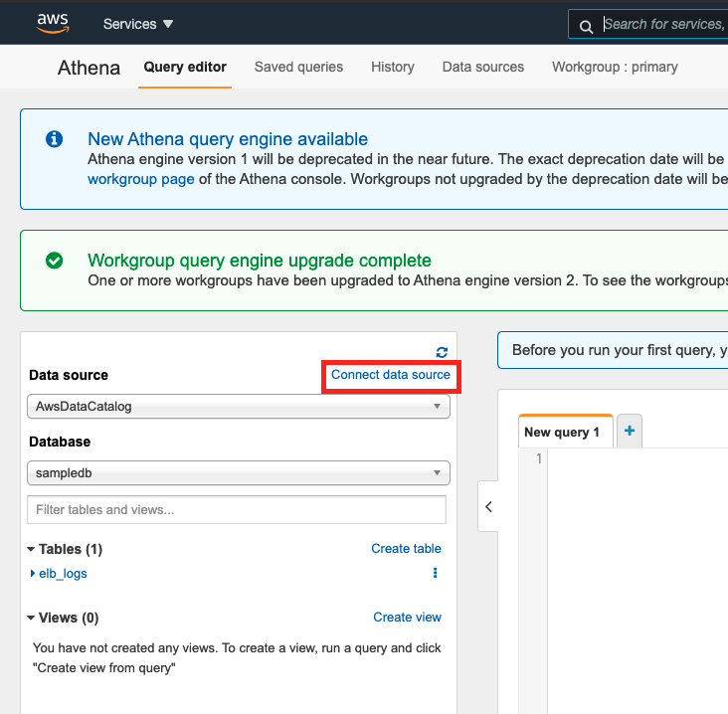728x714 pixels.
Task: Click the search magnifier icon
Action: tap(586, 27)
